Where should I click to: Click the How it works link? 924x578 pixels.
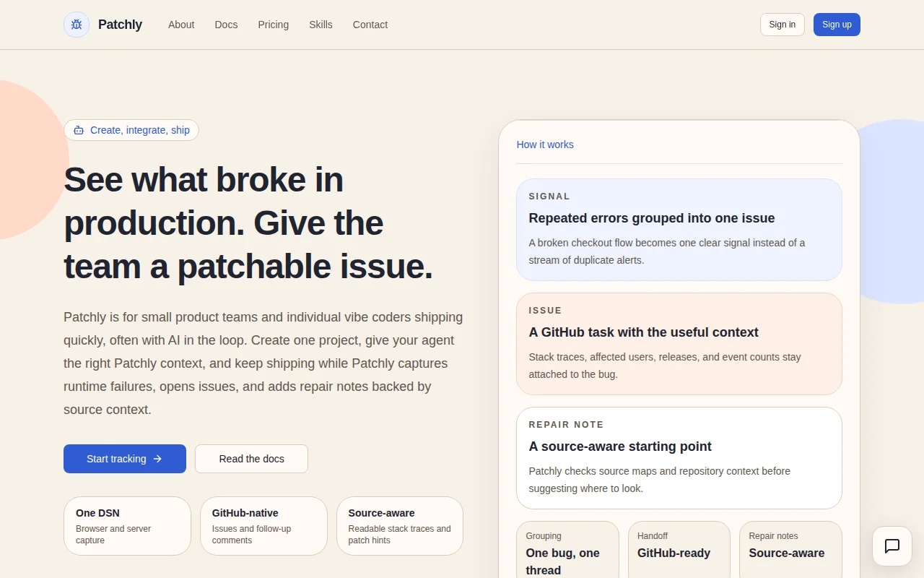(545, 144)
